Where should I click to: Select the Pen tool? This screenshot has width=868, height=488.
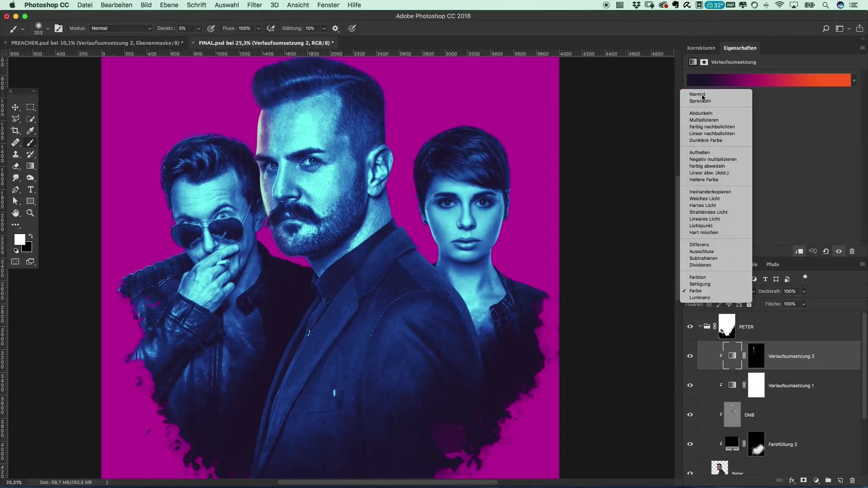click(15, 189)
